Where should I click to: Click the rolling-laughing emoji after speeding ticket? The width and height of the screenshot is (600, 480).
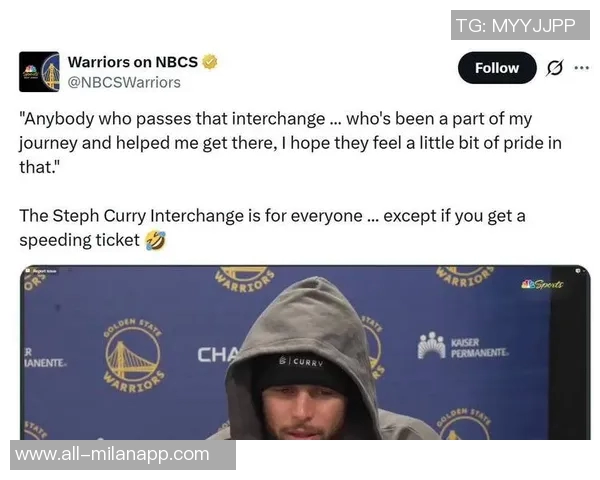coord(156,240)
